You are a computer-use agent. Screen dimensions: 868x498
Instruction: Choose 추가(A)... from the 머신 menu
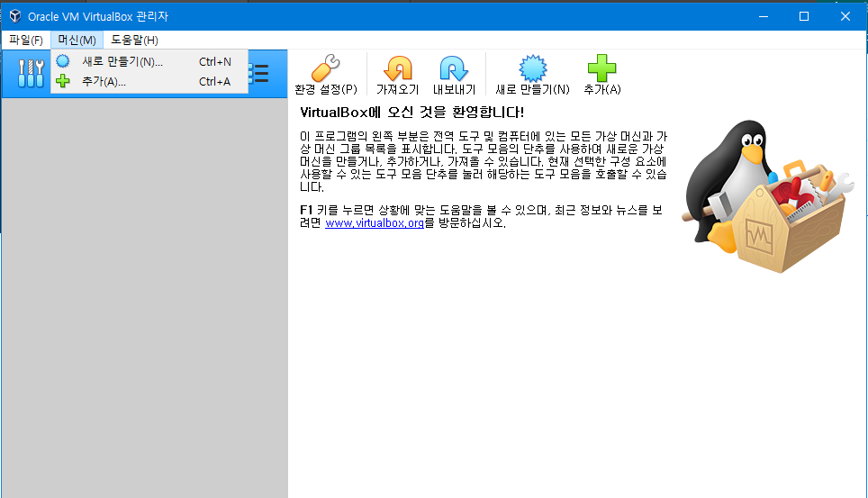click(149, 81)
